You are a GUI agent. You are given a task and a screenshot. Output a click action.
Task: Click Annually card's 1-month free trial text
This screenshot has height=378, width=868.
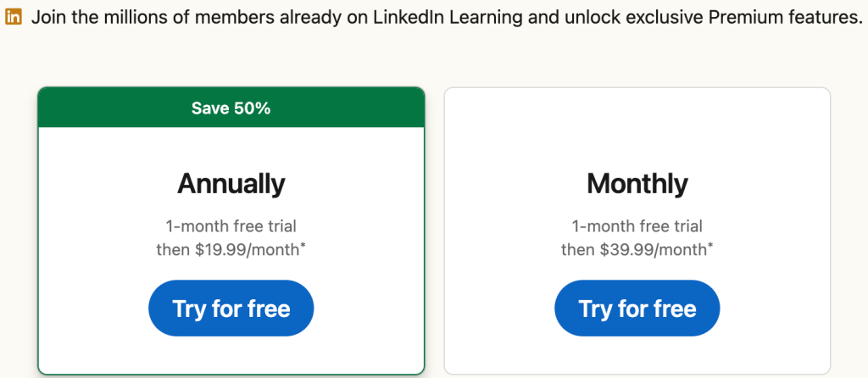click(231, 226)
